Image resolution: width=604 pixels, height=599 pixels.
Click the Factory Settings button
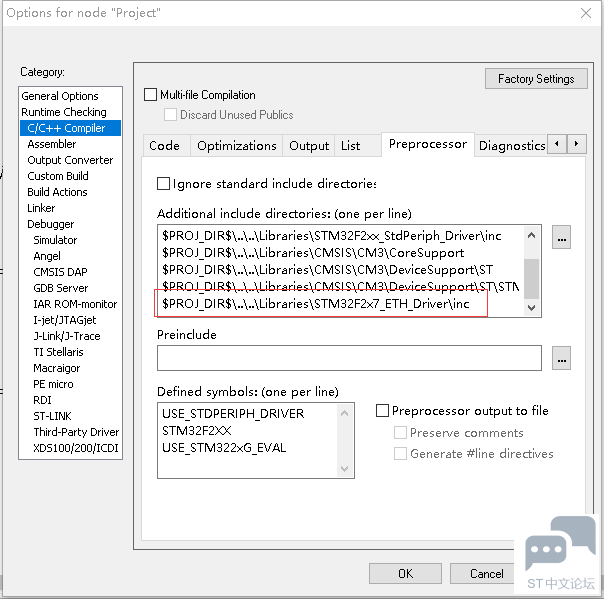(536, 79)
